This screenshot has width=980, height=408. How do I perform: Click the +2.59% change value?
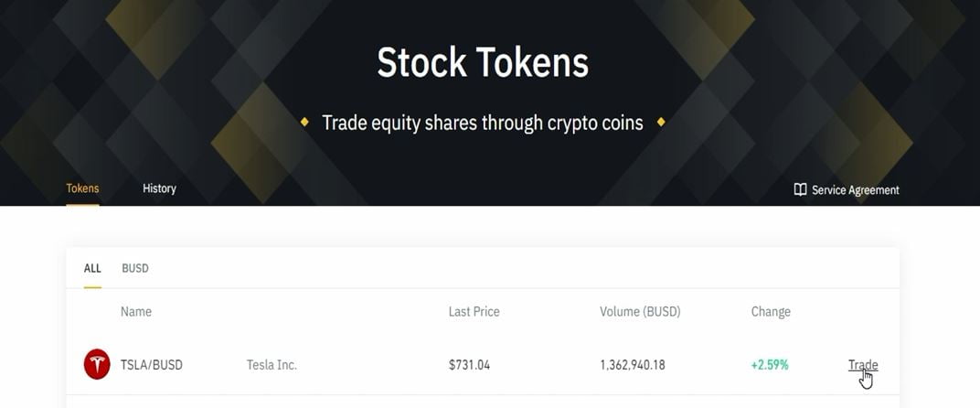pos(770,365)
